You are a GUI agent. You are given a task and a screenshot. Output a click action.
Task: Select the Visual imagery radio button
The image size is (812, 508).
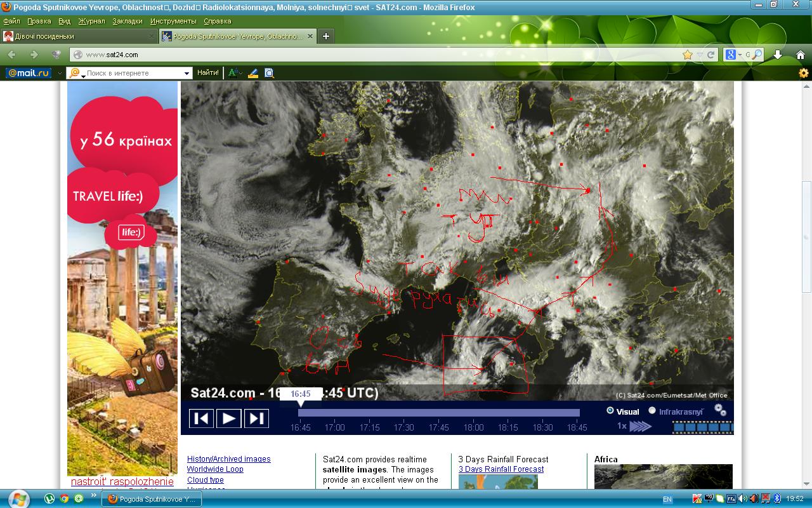[610, 411]
